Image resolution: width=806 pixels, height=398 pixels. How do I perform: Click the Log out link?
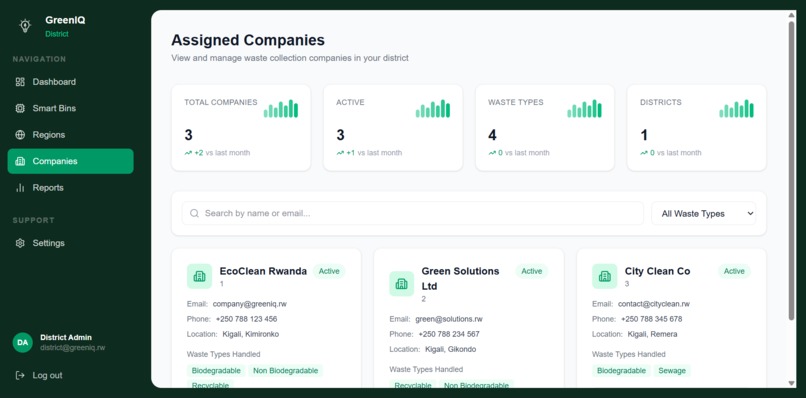tap(47, 375)
